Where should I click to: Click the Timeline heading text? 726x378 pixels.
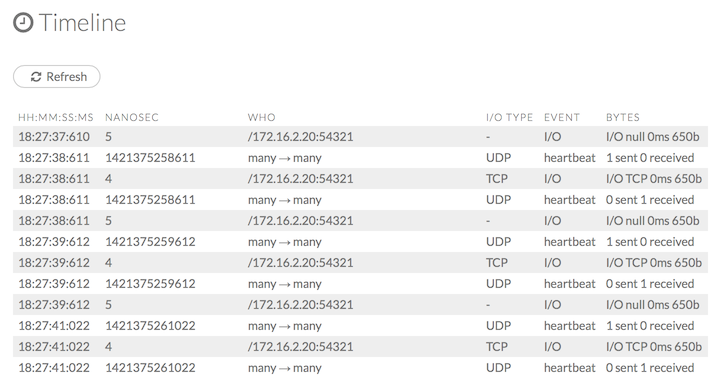click(82, 23)
